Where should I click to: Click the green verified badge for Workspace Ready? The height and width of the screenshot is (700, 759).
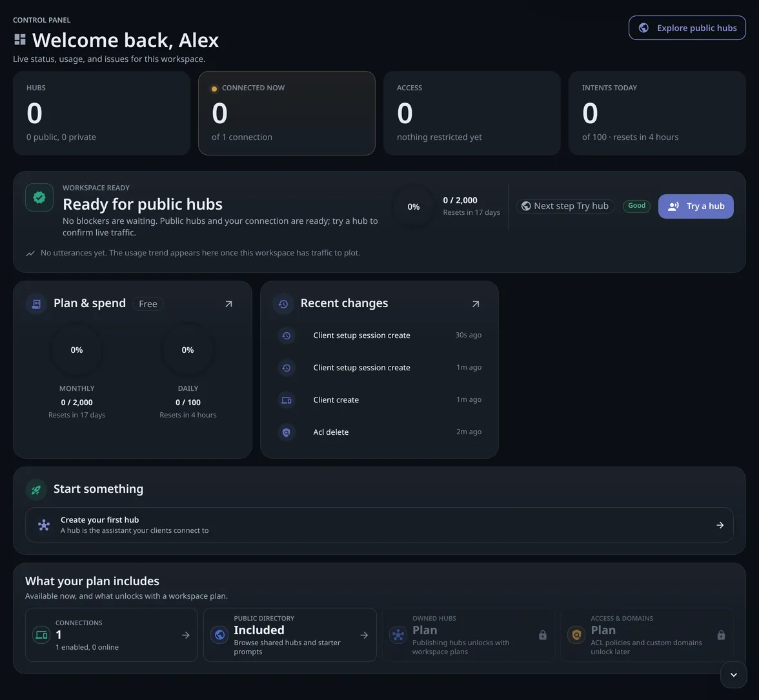[x=39, y=197]
